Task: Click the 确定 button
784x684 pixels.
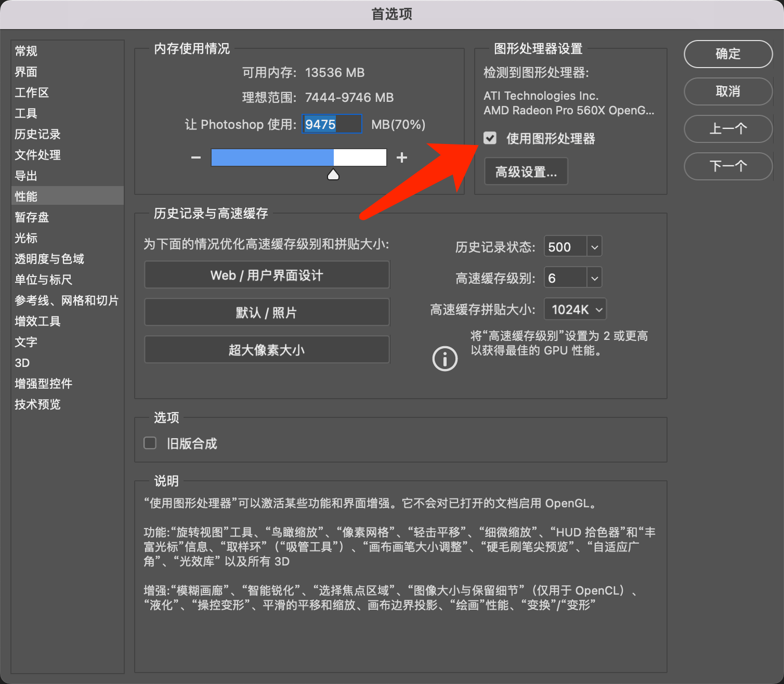Action: [728, 54]
